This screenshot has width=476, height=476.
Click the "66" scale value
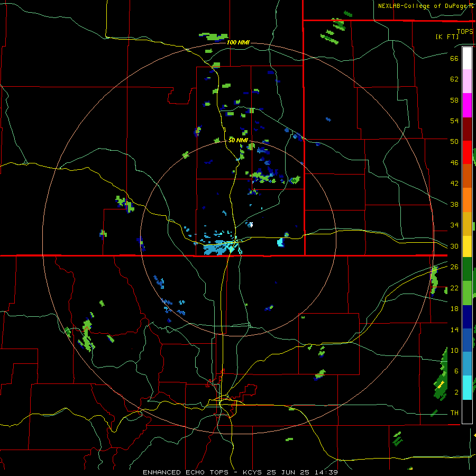(x=454, y=58)
